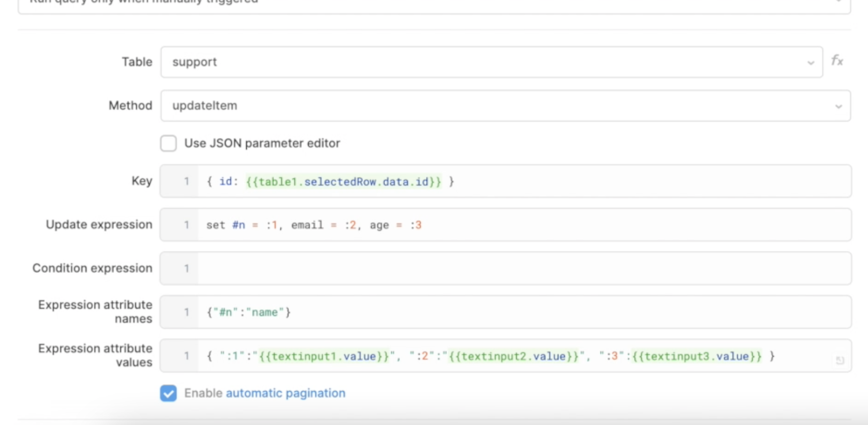
Task: Click the {{textinput2.value}} expression
Action: coord(514,356)
